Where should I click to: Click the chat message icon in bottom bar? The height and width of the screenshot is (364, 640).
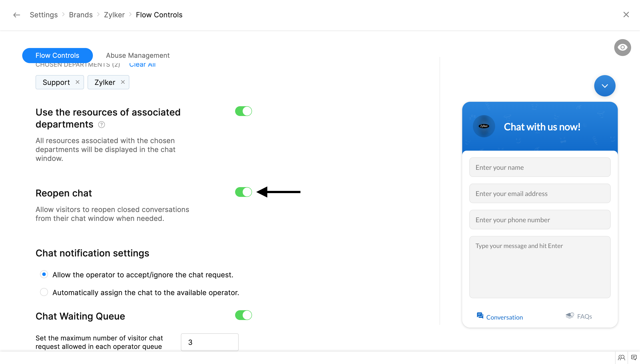click(634, 358)
